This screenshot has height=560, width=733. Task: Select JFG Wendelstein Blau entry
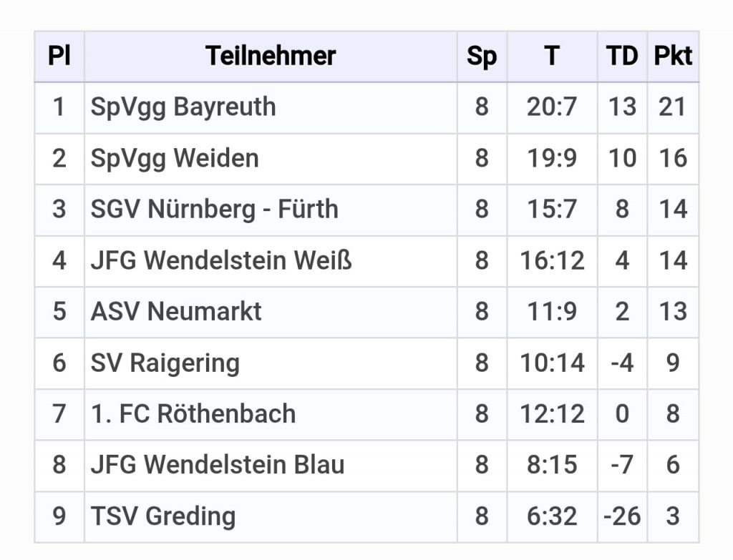(x=218, y=465)
